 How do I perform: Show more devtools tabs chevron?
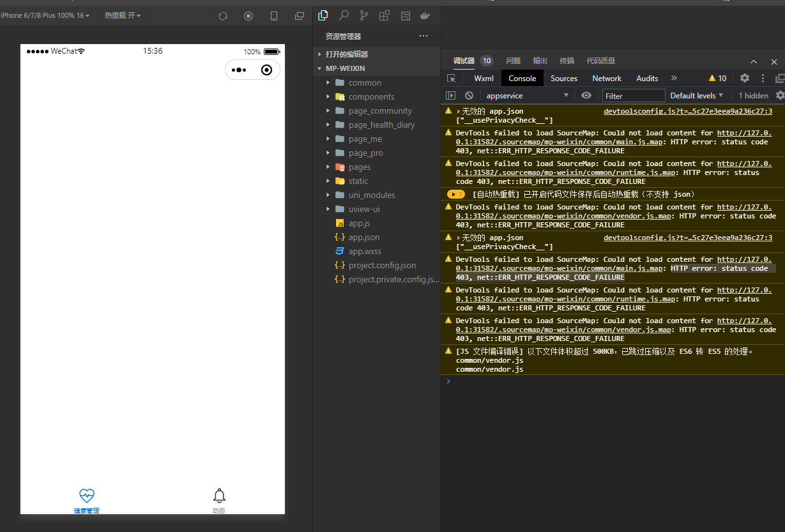pyautogui.click(x=674, y=78)
